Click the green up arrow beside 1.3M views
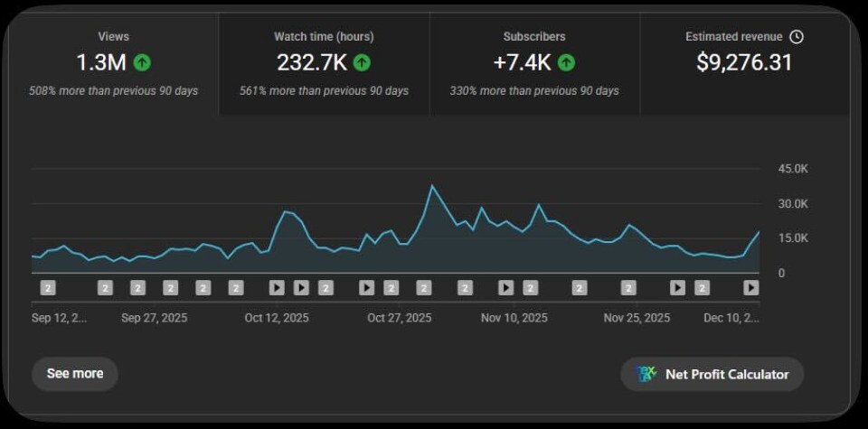The image size is (868, 429). click(x=142, y=63)
